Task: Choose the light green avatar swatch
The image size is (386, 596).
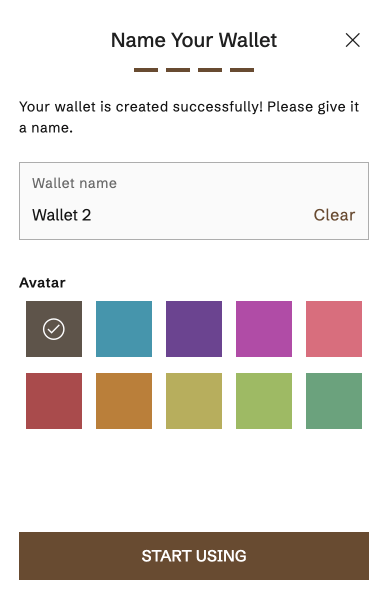Action: coord(264,401)
